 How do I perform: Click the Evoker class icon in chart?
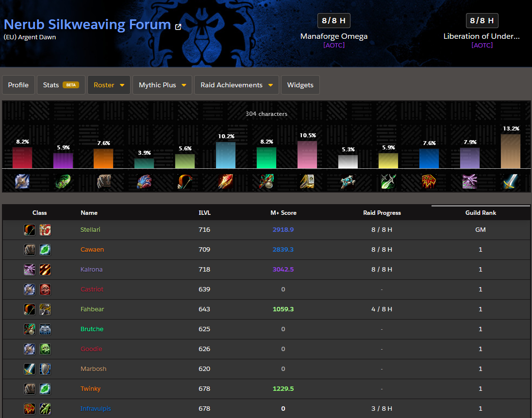144,181
